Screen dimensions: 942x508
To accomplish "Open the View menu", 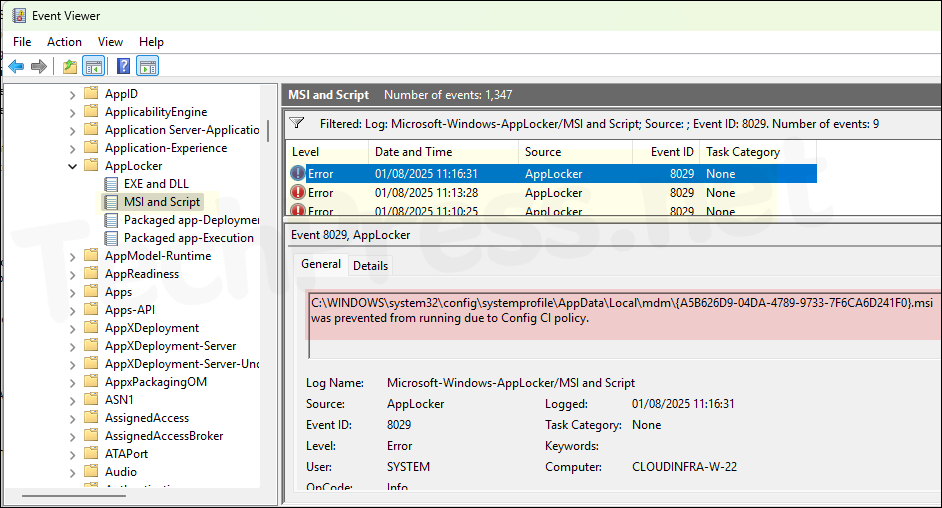I will (111, 41).
